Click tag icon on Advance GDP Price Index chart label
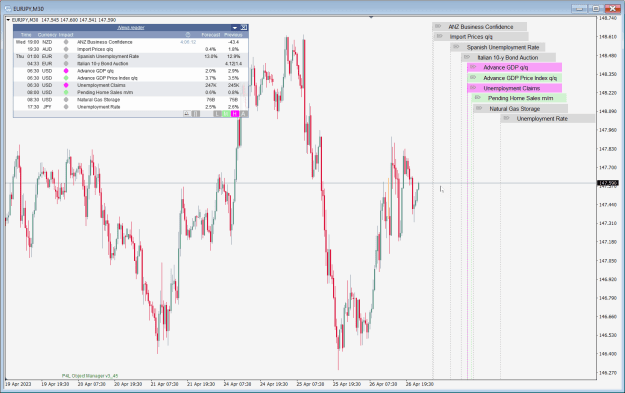 473,77
